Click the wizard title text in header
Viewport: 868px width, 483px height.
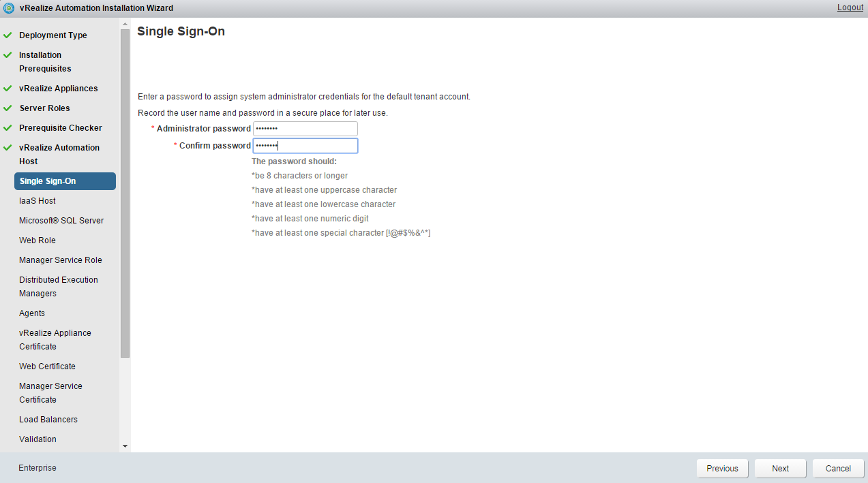[96, 8]
